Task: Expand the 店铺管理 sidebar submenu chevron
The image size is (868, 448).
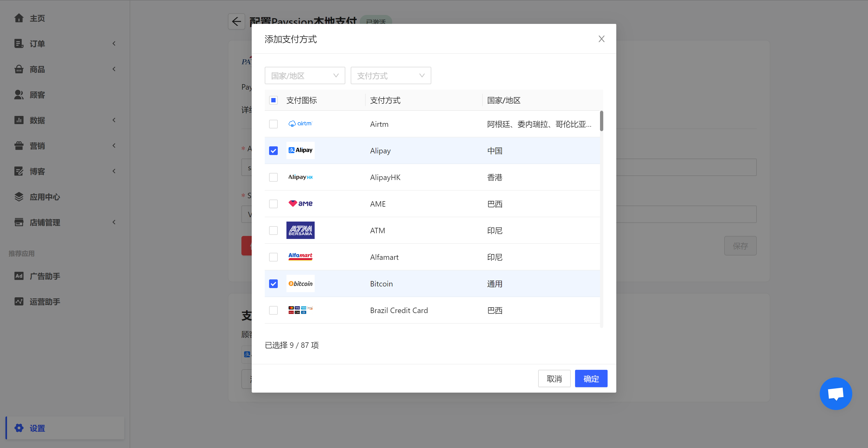Action: click(114, 222)
